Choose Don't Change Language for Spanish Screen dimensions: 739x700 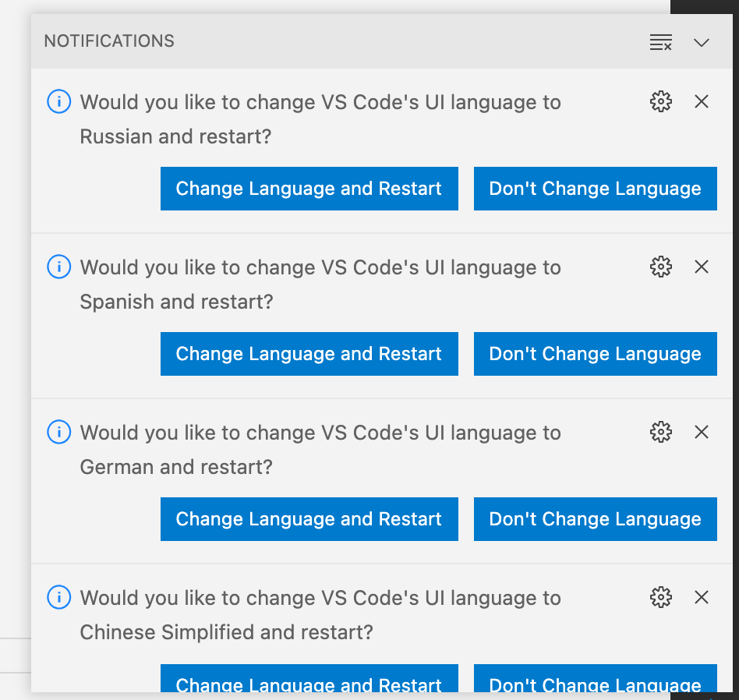click(596, 354)
